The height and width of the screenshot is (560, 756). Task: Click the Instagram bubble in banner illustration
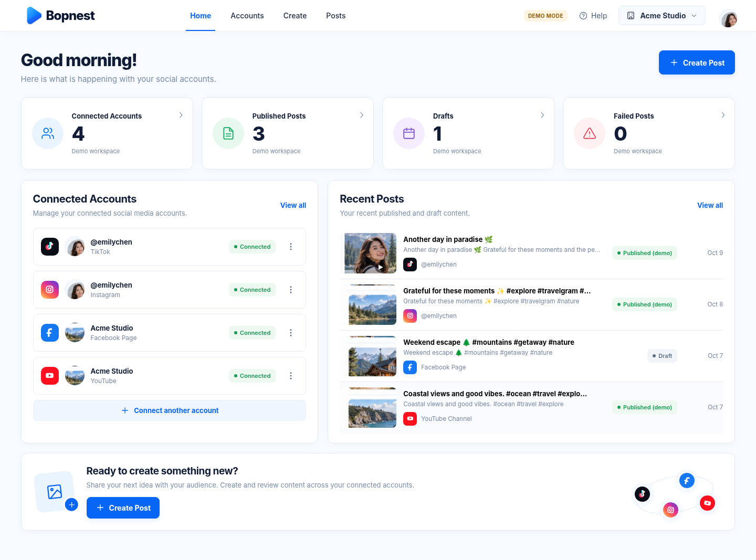pyautogui.click(x=670, y=510)
